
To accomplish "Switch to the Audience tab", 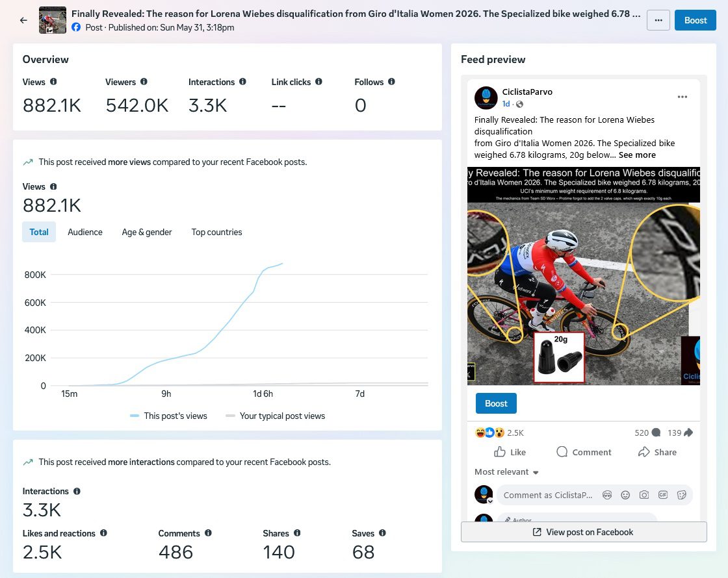I will click(x=85, y=232).
